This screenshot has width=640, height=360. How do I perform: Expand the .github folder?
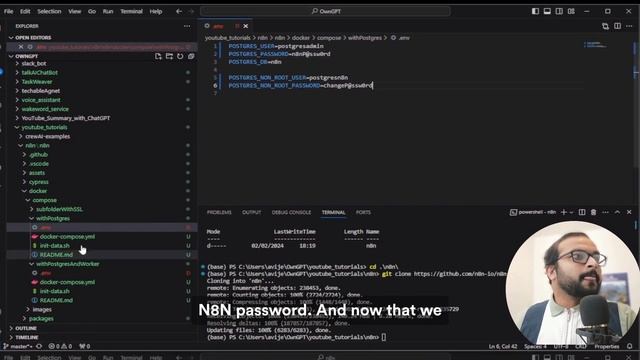tap(39, 155)
